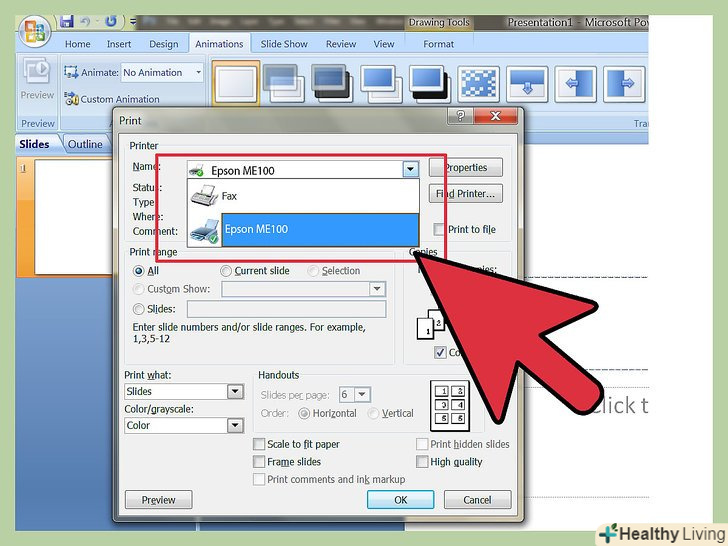The height and width of the screenshot is (546, 728).
Task: Click Cancel in Print dialog
Action: (x=477, y=500)
